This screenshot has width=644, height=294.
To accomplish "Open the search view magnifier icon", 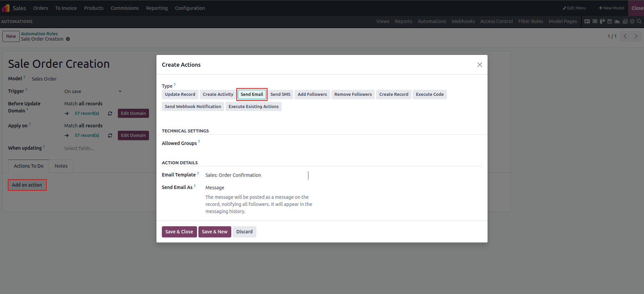I will click(x=639, y=21).
